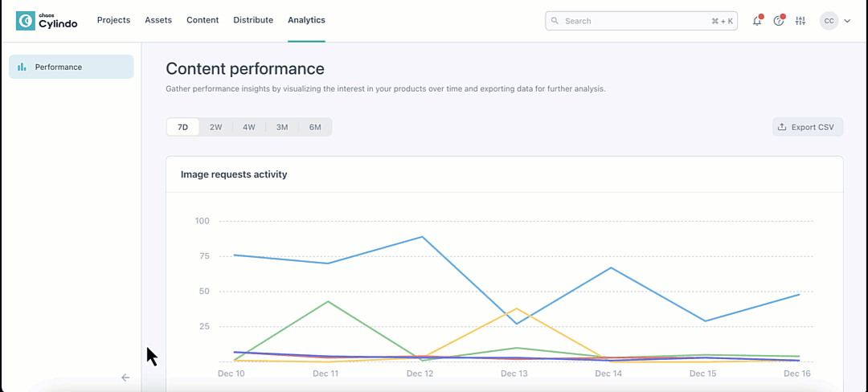Switch time range to 2W
This screenshot has width=868, height=392.
[215, 127]
